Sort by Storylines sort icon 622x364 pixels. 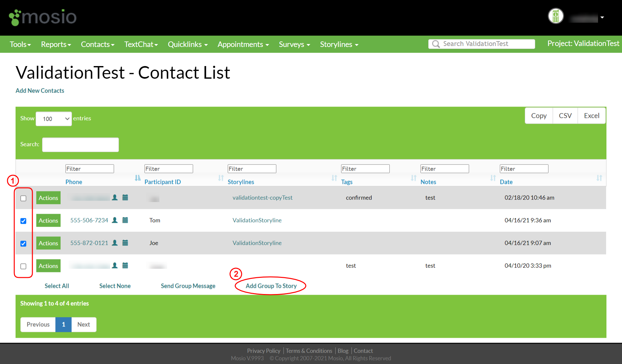tap(334, 178)
